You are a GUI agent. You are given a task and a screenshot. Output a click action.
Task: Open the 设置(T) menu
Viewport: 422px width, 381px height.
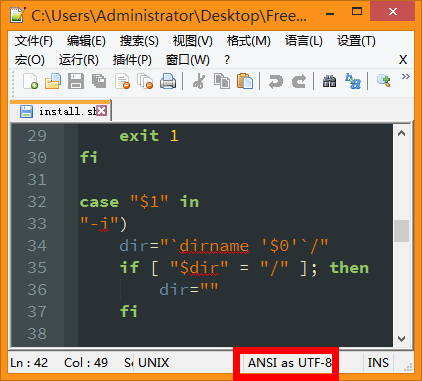(356, 41)
